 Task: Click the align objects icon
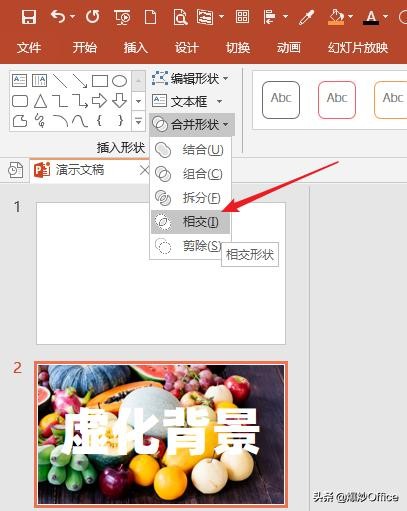tap(270, 17)
